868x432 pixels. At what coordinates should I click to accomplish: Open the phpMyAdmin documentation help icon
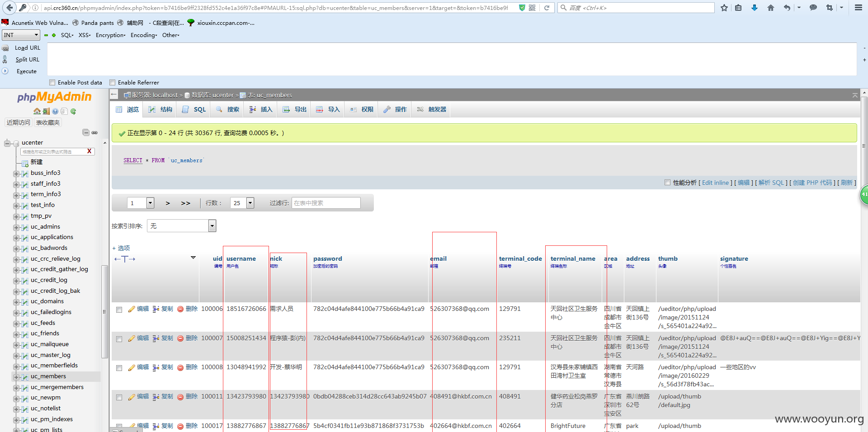55,111
